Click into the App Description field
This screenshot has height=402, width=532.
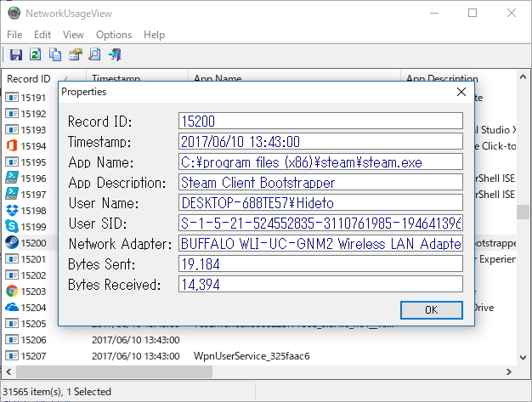[x=320, y=182]
